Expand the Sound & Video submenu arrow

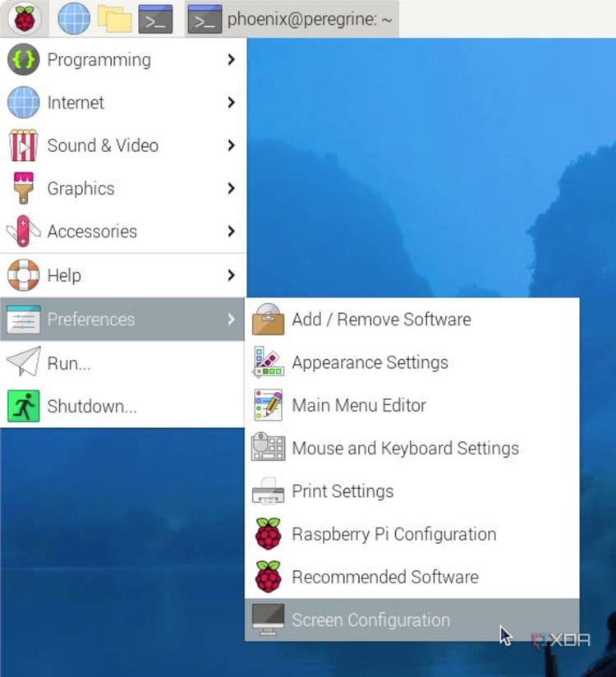[232, 145]
